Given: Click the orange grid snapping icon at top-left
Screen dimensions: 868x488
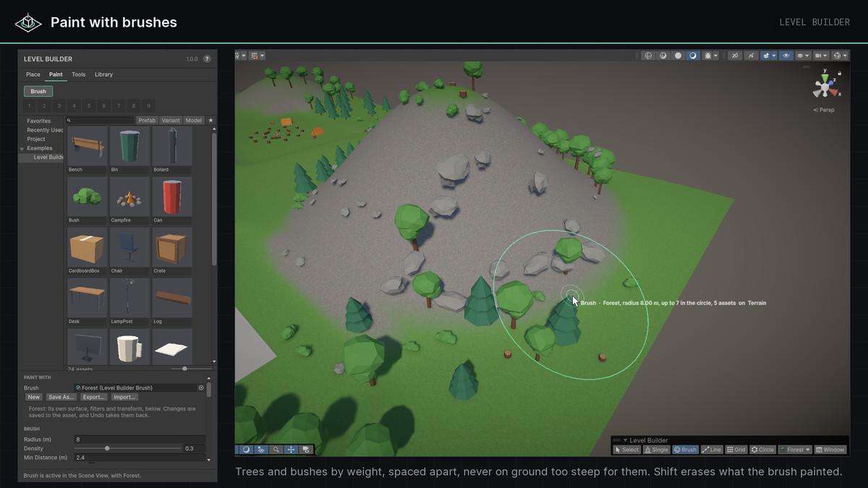Looking at the screenshot, I should pos(255,56).
